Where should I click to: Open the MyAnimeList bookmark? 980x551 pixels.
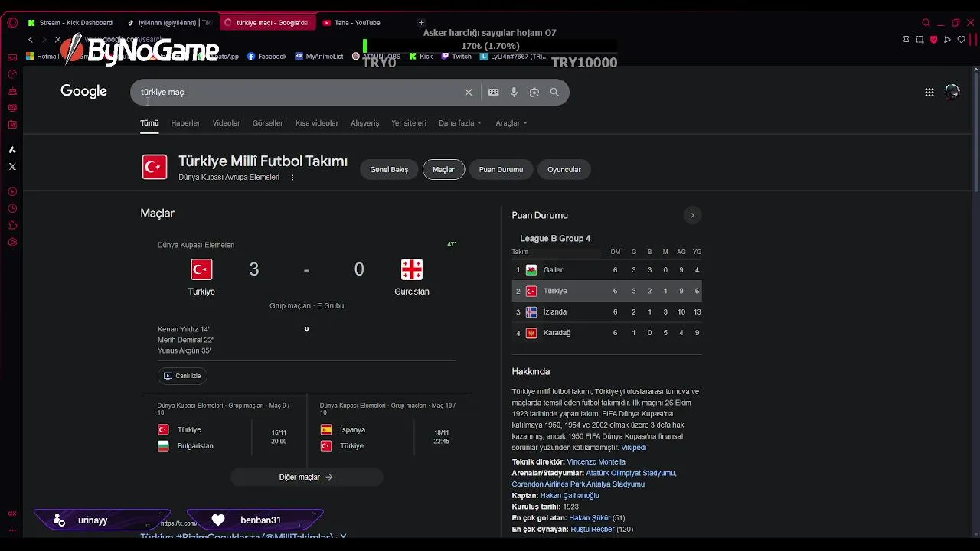pyautogui.click(x=319, y=57)
